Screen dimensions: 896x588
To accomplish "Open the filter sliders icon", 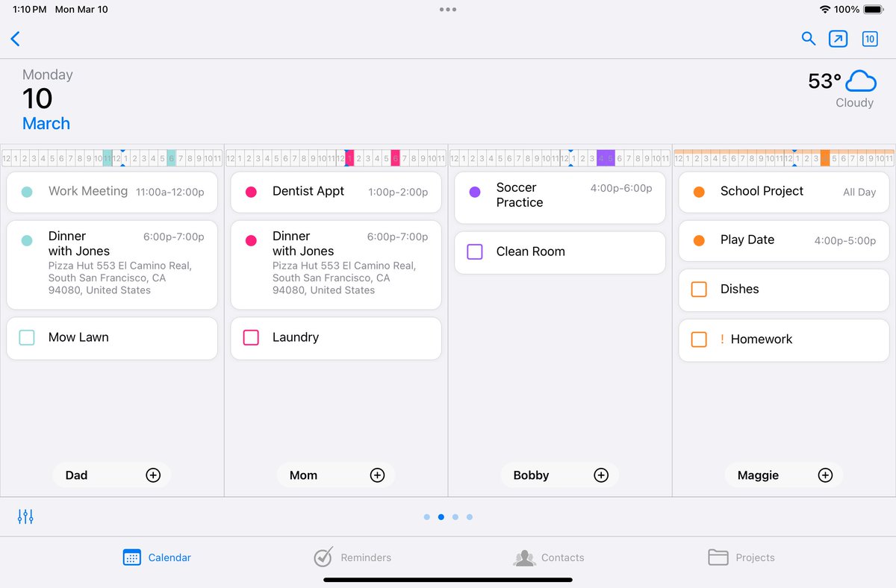I will pyautogui.click(x=25, y=516).
